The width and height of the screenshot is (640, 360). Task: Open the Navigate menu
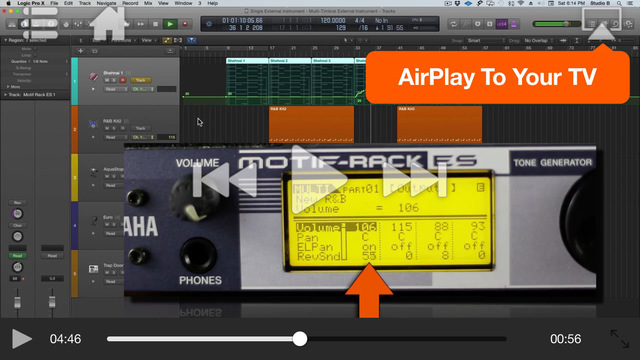[x=106, y=3]
